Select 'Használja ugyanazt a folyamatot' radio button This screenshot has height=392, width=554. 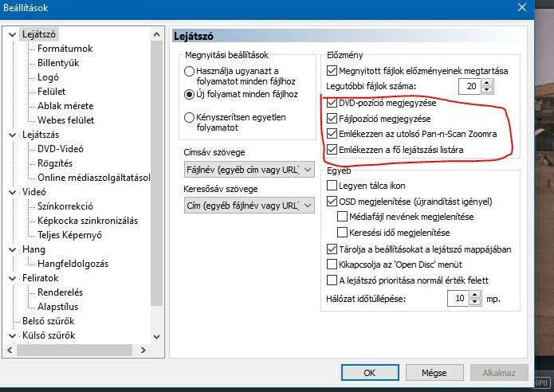point(190,72)
